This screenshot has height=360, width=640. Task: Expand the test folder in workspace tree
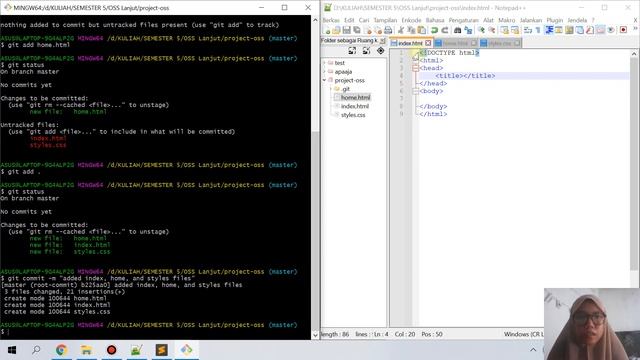point(325,63)
